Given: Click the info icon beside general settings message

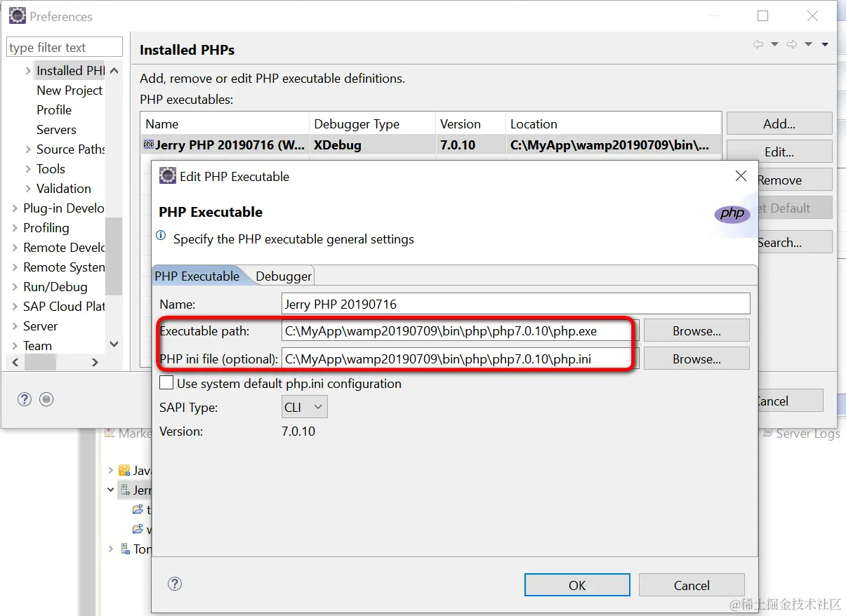Looking at the screenshot, I should pyautogui.click(x=161, y=236).
